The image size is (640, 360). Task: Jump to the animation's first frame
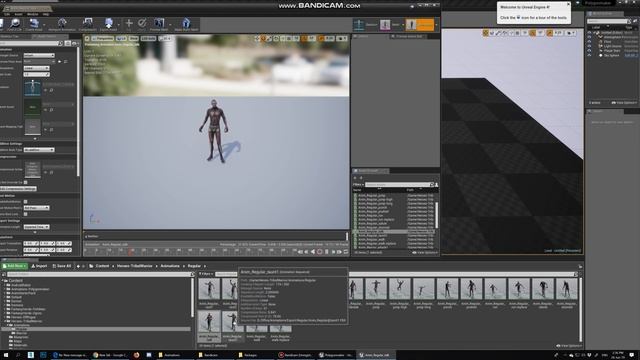click(300, 252)
